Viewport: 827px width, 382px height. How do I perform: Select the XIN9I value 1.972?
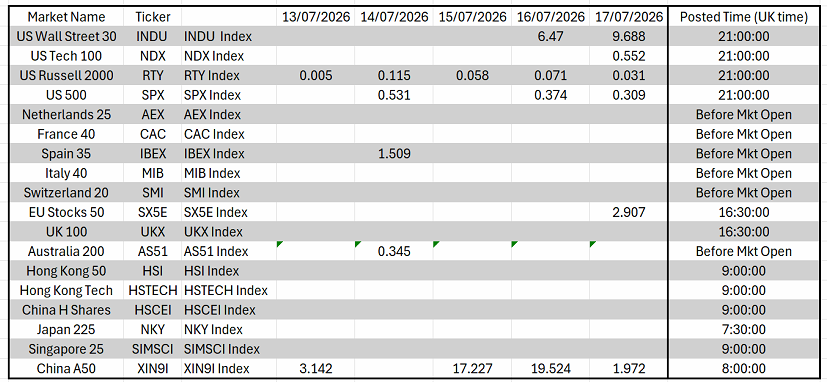point(629,368)
